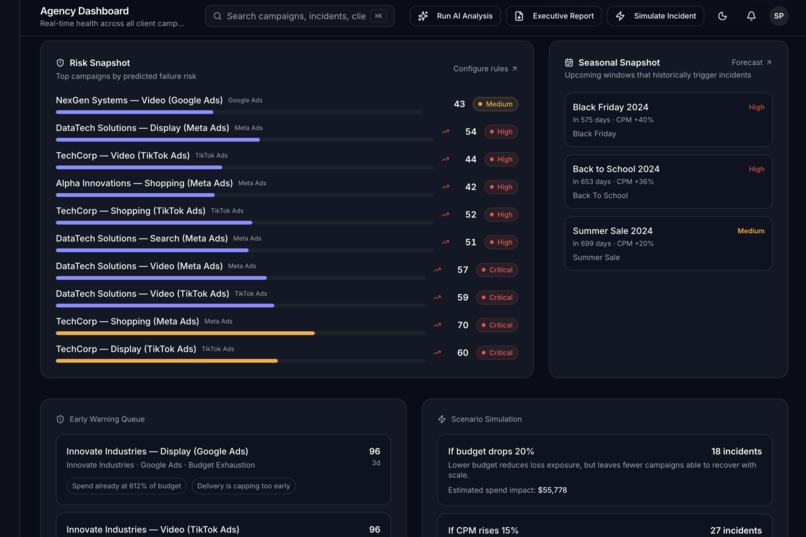
Task: Open the SP user avatar menu
Action: [x=779, y=16]
